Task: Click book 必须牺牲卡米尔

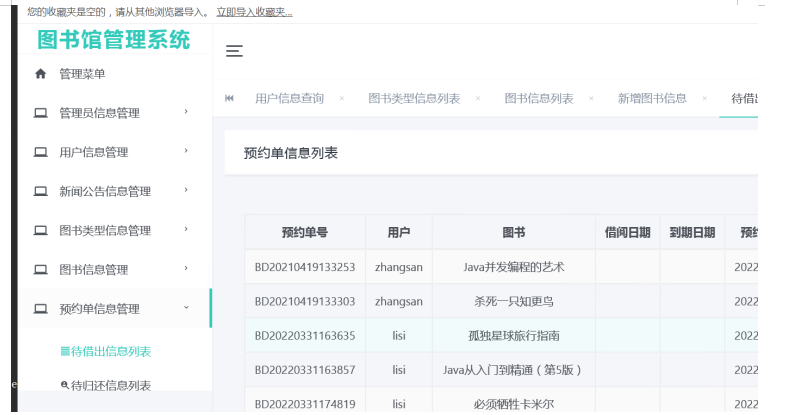Action: point(514,404)
